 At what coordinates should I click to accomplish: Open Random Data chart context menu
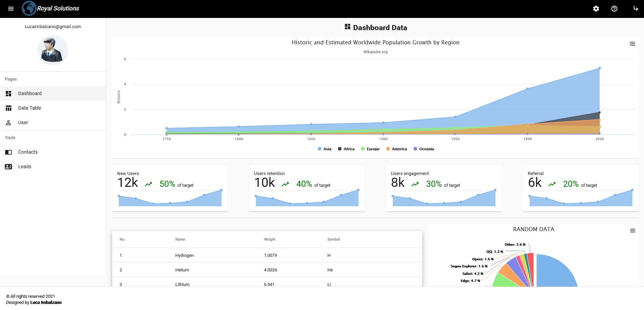tap(632, 230)
